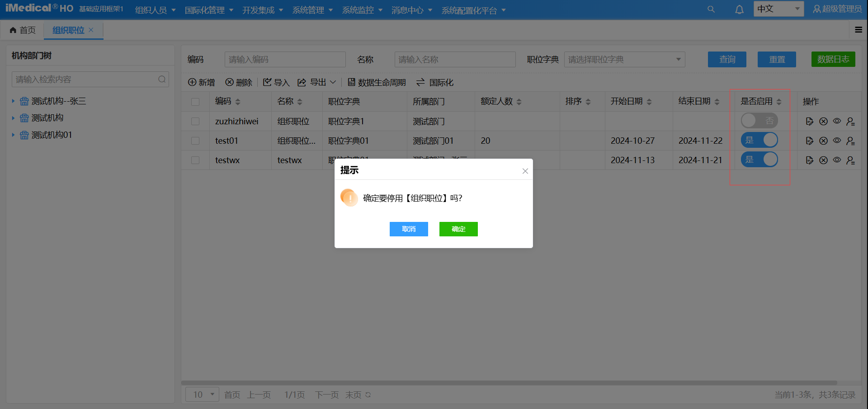Screen dimensions: 868x409
Task: Expand the 测试机构01 tree node
Action: pyautogui.click(x=13, y=135)
